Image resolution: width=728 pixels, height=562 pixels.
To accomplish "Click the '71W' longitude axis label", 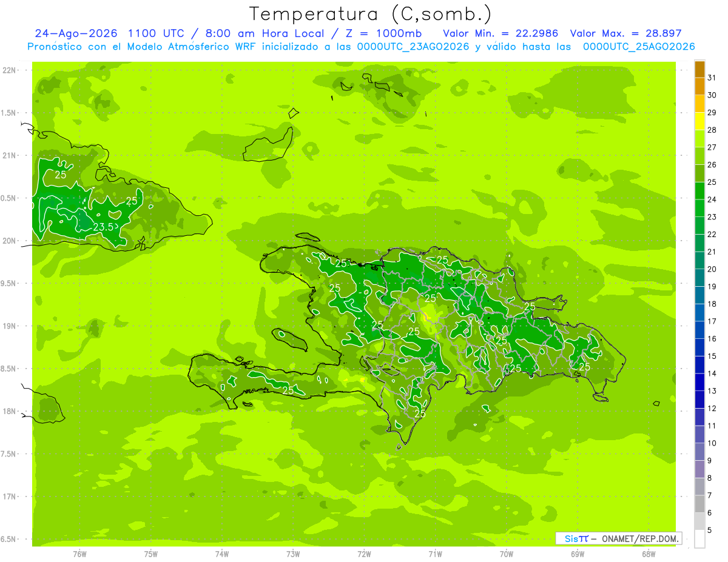I will 435,554.
